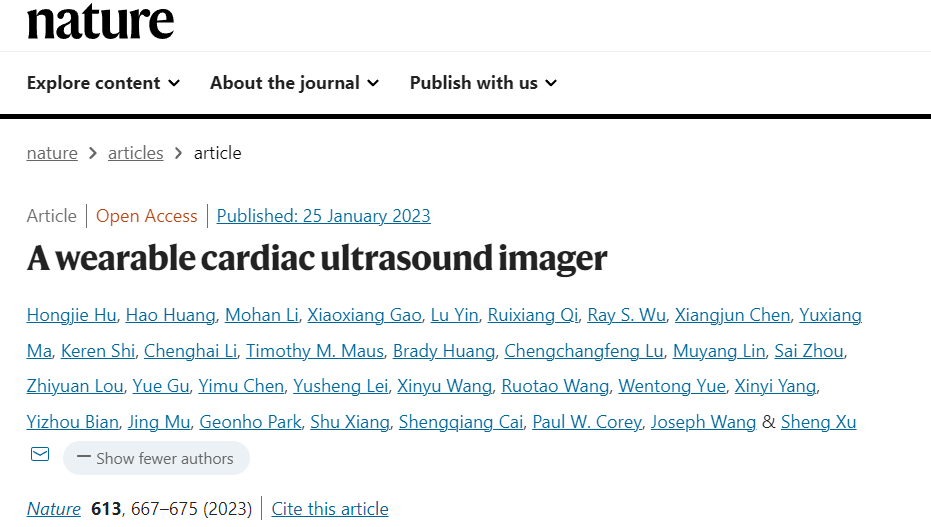This screenshot has width=931, height=527.
Task: Open Published: 25 January 2023 link
Action: coord(324,216)
